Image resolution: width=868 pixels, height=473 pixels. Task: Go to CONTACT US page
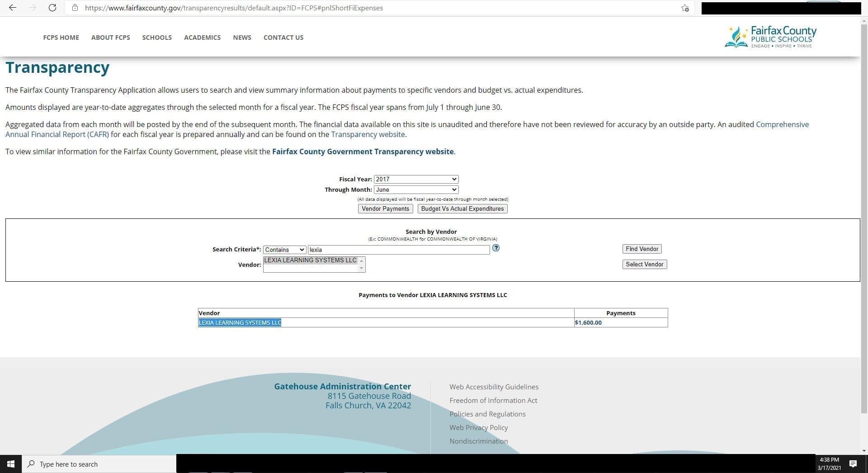coord(283,38)
